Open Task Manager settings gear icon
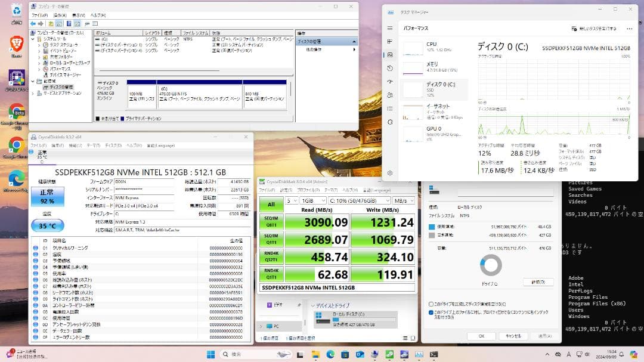The height and width of the screenshot is (362, 644). (390, 173)
